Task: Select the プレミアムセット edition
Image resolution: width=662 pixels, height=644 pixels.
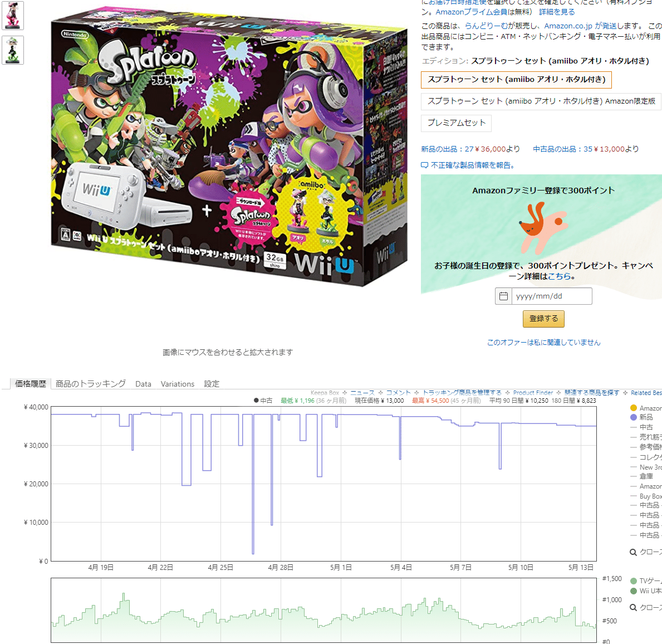Action: [x=456, y=123]
